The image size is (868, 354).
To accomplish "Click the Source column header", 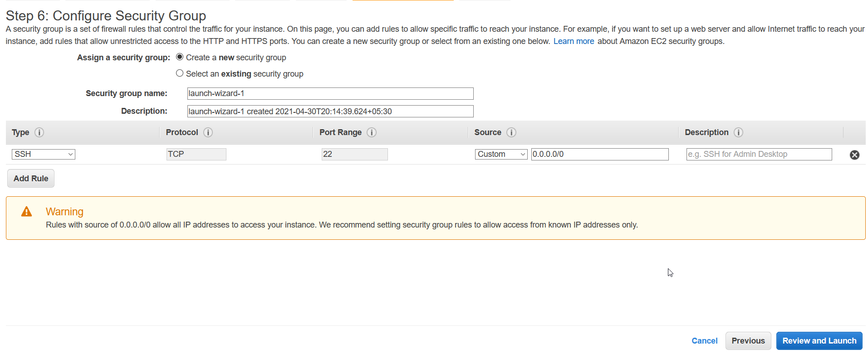I will click(488, 132).
